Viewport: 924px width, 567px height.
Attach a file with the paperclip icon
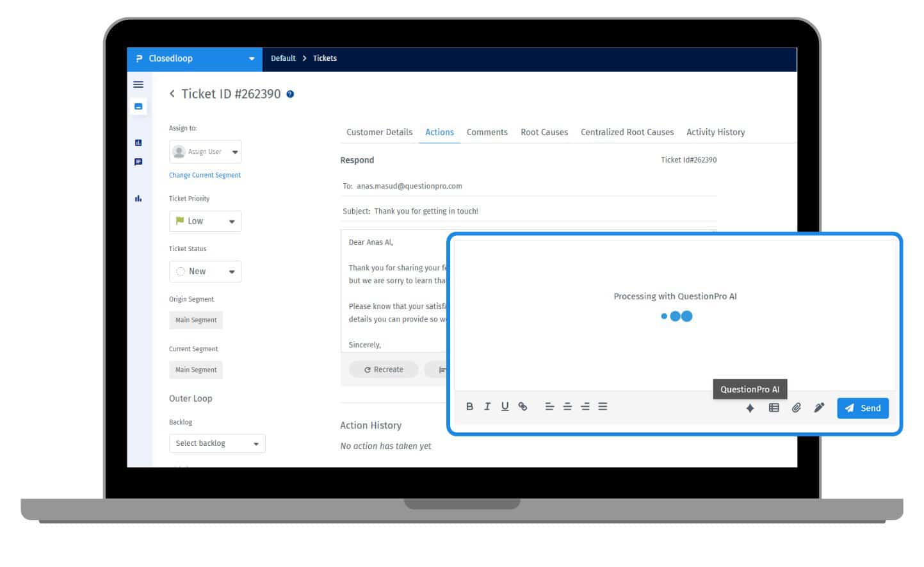(796, 407)
